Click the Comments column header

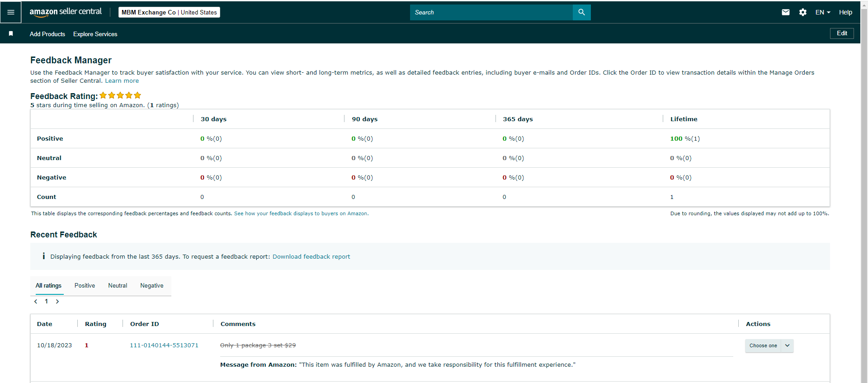[x=238, y=324]
